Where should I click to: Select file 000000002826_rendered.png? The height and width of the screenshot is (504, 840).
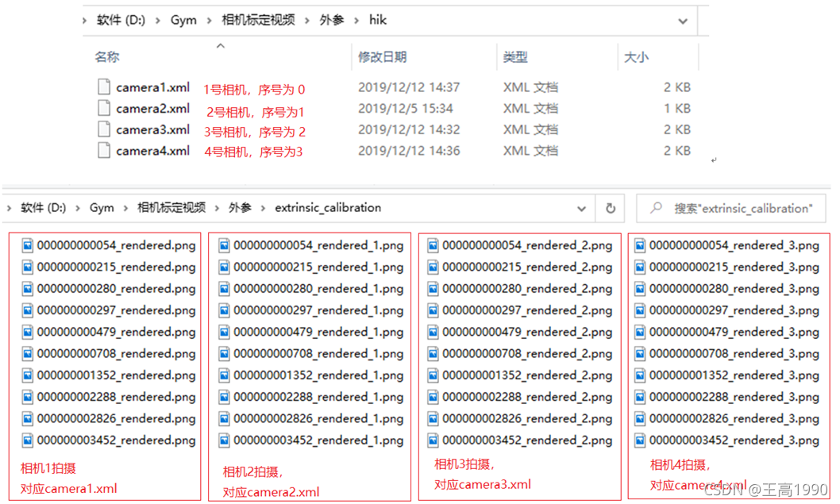pos(116,418)
